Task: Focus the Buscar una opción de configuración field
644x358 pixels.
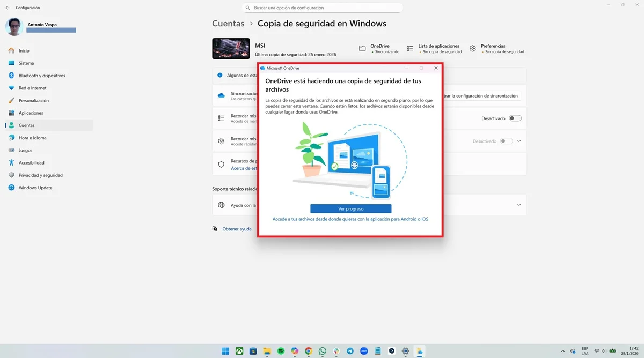Action: (x=322, y=8)
